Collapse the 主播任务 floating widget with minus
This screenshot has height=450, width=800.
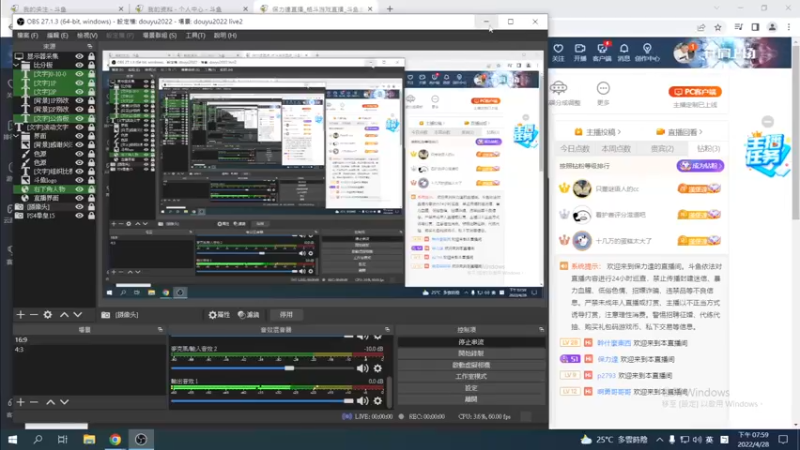[767, 121]
